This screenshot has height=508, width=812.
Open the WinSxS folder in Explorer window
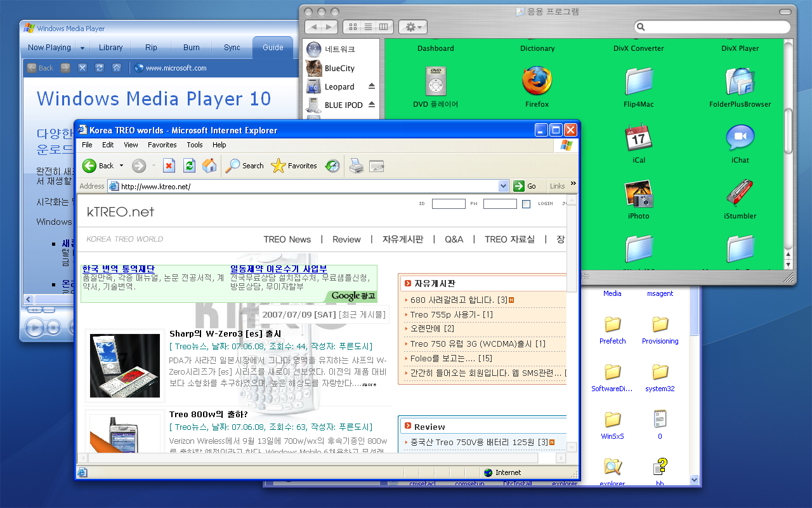pyautogui.click(x=612, y=425)
